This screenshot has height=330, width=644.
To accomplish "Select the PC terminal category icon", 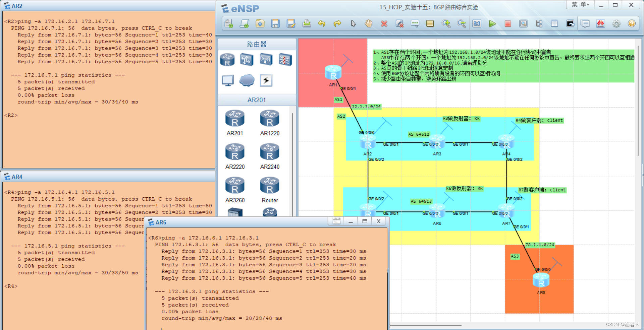I will pos(227,80).
